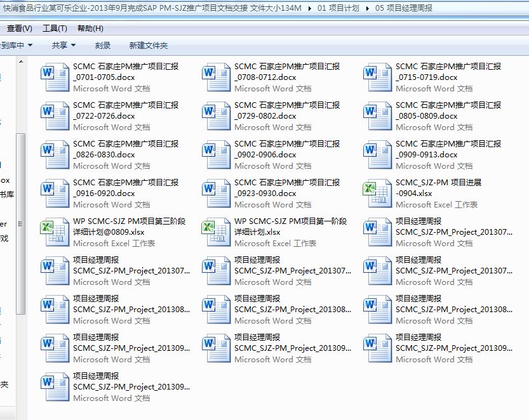Screen dimensions: 529x420
Task: Select Word icon for 汇报_0909-0913.docx
Action: pos(377,155)
